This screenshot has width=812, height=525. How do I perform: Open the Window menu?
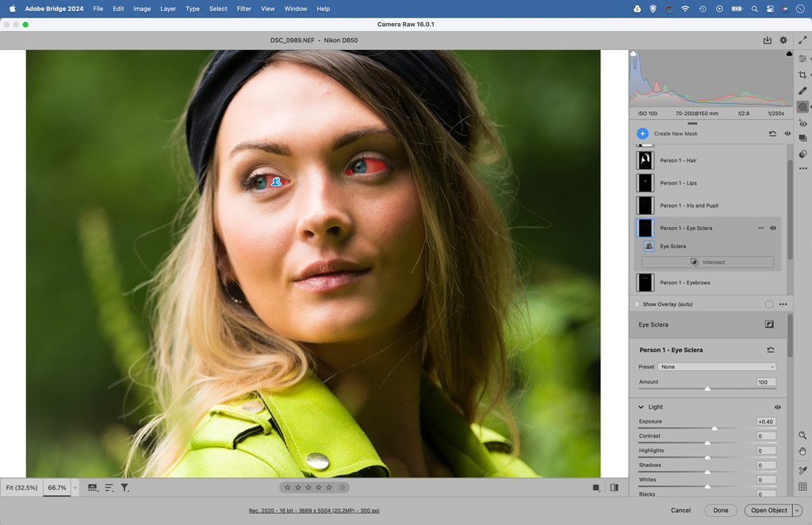pyautogui.click(x=295, y=9)
